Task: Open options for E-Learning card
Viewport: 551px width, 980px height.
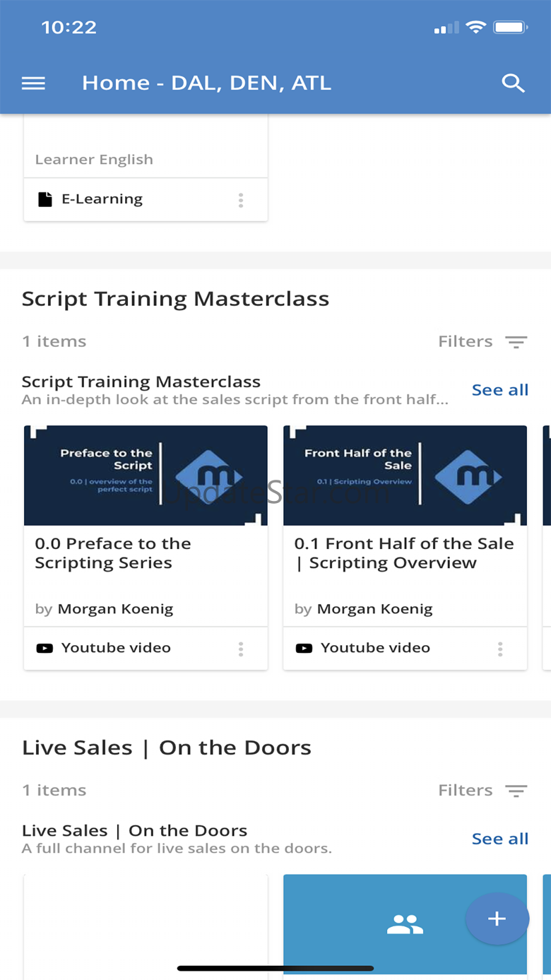Action: [241, 200]
